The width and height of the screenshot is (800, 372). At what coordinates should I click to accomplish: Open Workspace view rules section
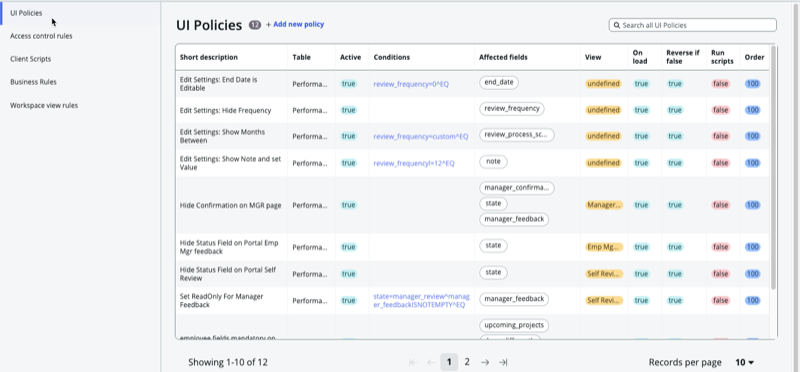(44, 106)
